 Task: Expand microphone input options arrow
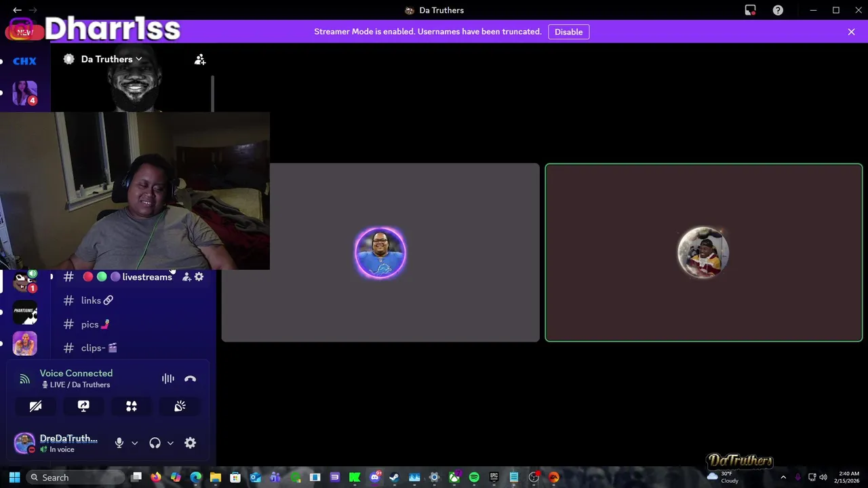pyautogui.click(x=134, y=443)
